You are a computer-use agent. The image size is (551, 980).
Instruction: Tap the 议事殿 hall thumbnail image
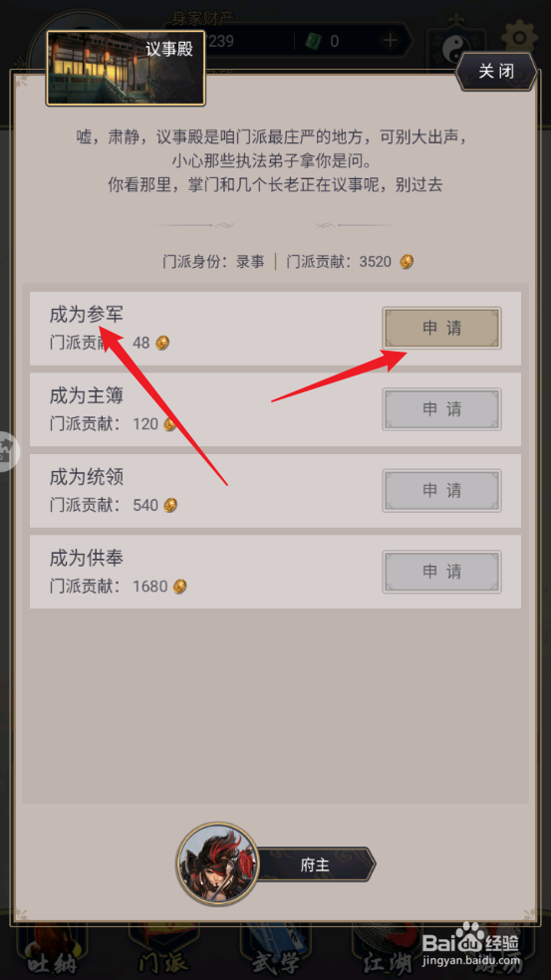tap(126, 68)
